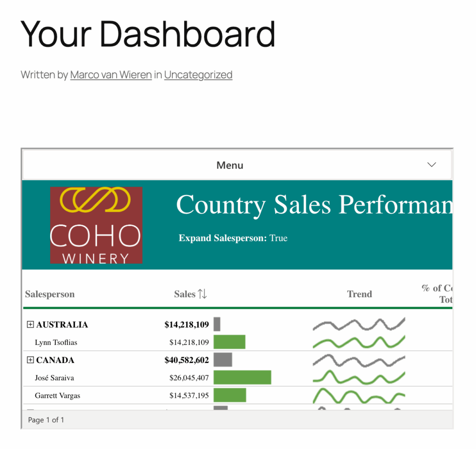Viewport: 476px width, 449px height.
Task: Expand the AUSTRALIA row plus icon
Action: click(x=31, y=325)
